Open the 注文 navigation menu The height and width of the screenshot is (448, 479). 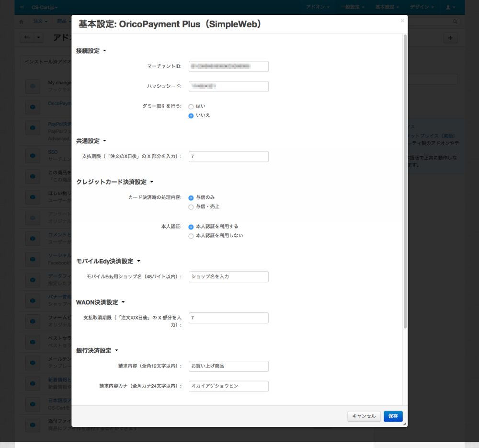40,21
